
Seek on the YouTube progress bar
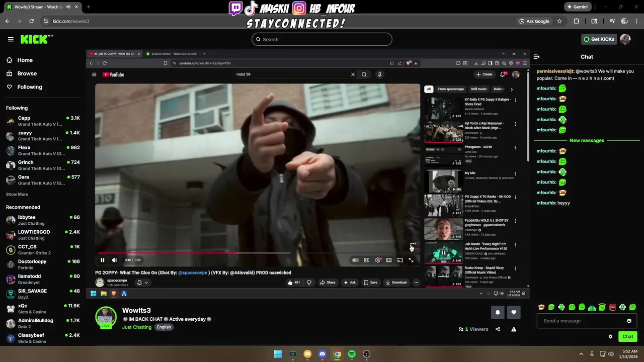(x=258, y=253)
